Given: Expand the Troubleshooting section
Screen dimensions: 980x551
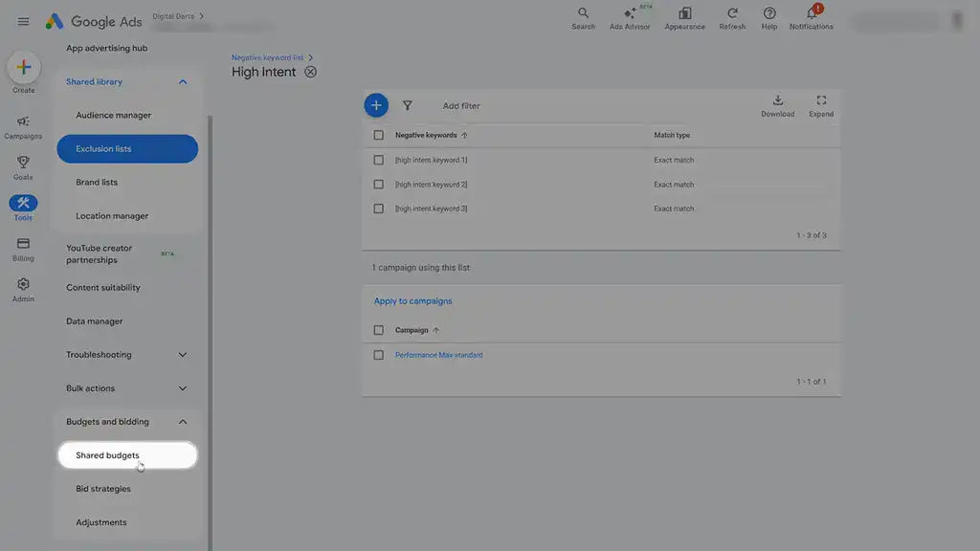Looking at the screenshot, I should click(x=183, y=354).
